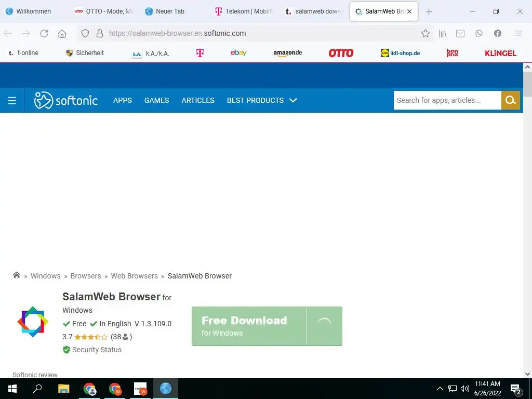Click the page vertical scrollbar thumb
The width and height of the screenshot is (532, 399).
527,84
